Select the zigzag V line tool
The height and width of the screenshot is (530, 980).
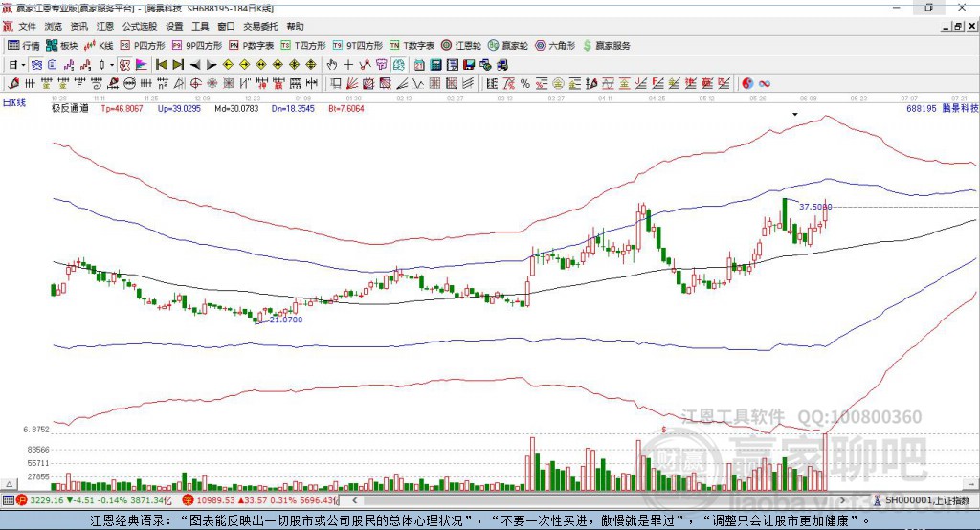418,84
